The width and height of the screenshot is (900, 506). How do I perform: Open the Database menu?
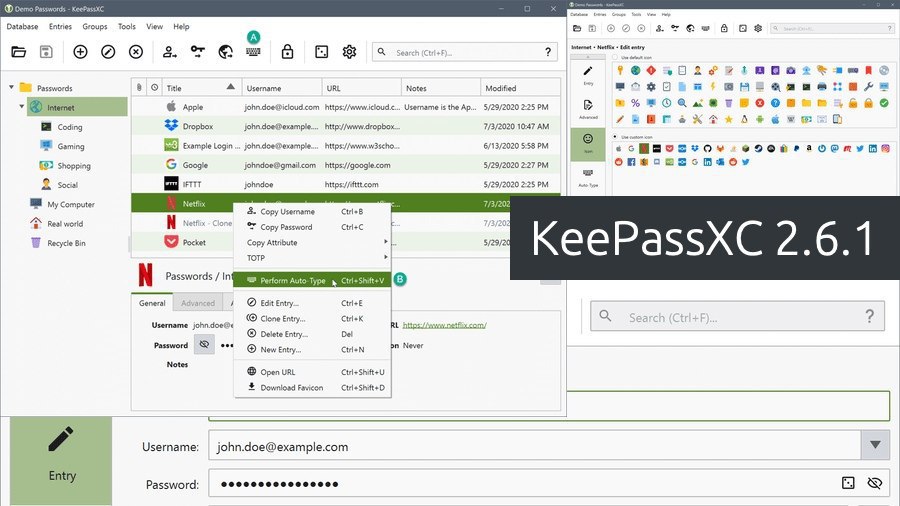pyautogui.click(x=22, y=26)
